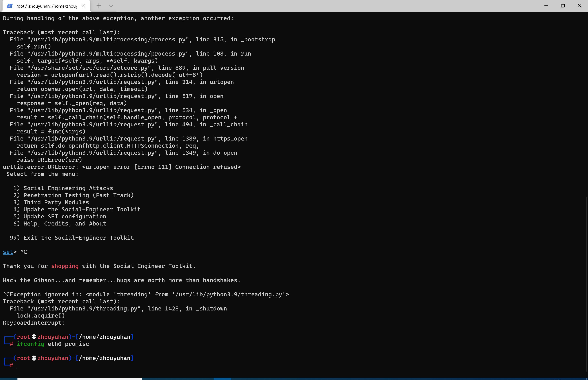Open a new terminal tab
The image size is (588, 380).
99,6
